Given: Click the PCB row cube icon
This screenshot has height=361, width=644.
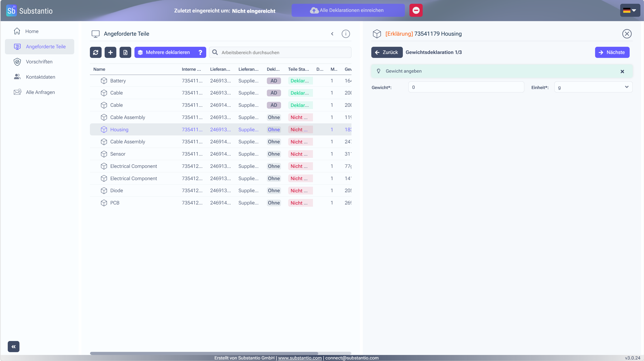Looking at the screenshot, I should (x=104, y=203).
